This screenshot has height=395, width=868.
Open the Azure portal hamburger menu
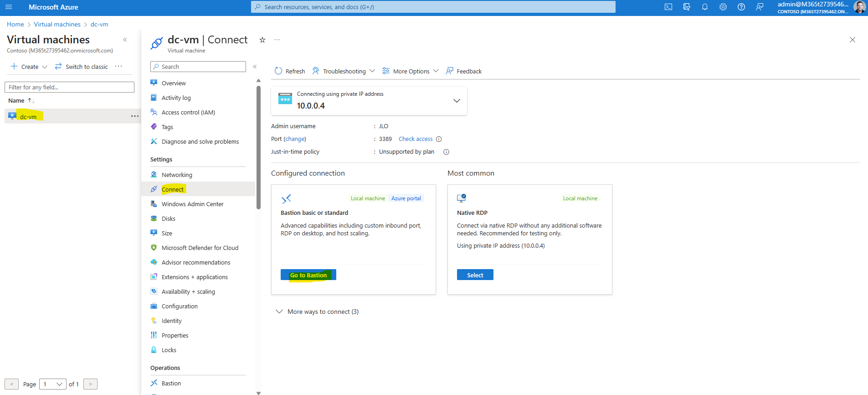[x=9, y=7]
